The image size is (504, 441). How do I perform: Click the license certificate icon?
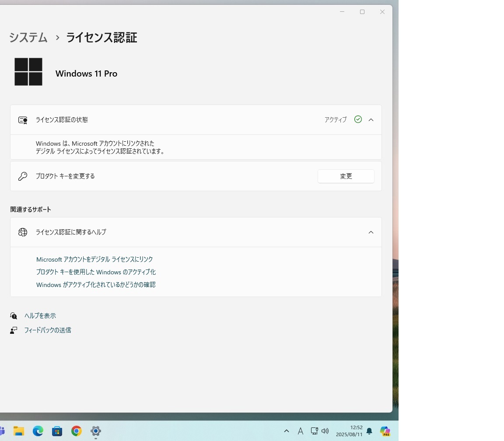tap(23, 120)
